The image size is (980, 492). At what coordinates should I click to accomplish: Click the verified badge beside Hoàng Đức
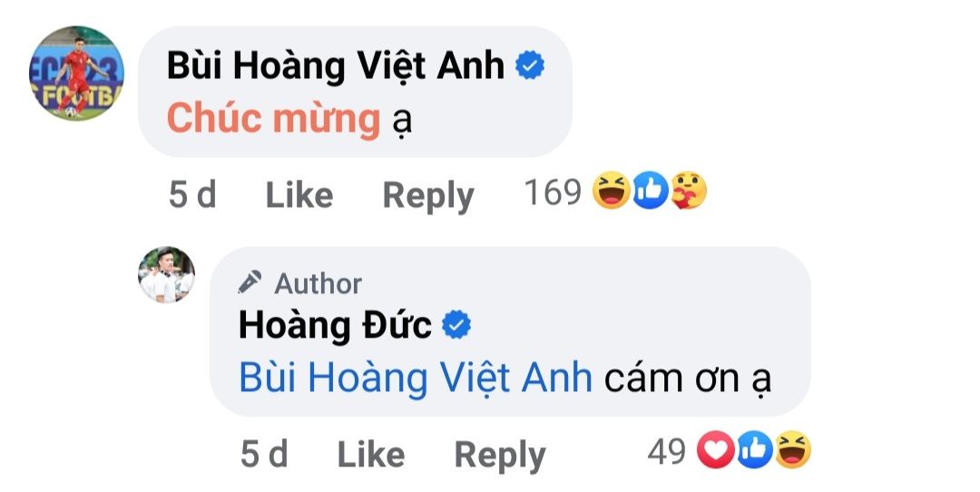456,325
